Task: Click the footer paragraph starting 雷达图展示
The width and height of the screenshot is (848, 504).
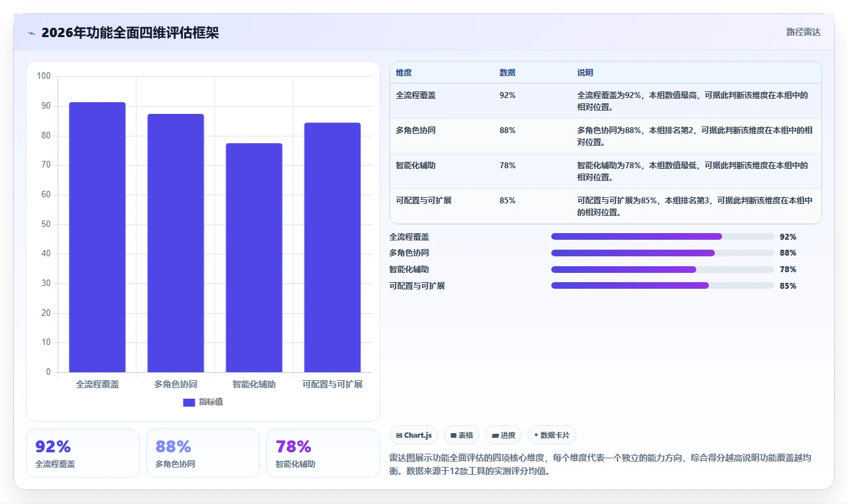Action: pos(601,465)
